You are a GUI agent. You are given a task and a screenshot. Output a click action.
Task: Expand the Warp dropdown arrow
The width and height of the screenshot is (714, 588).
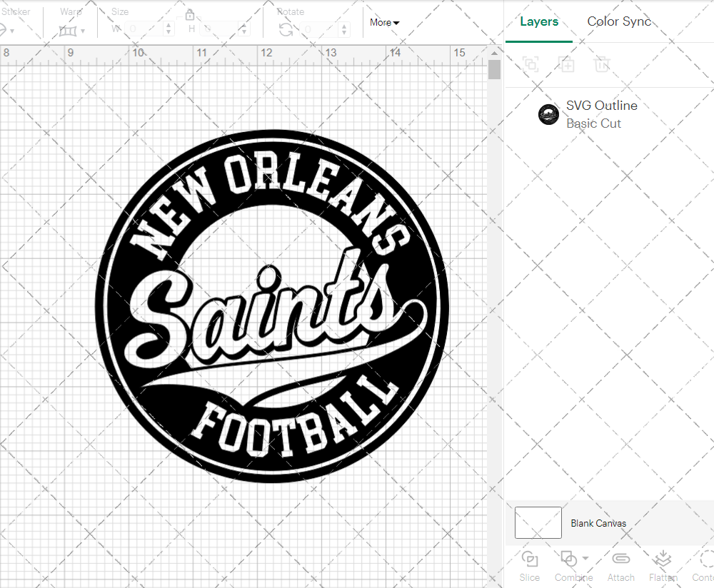coord(83,31)
